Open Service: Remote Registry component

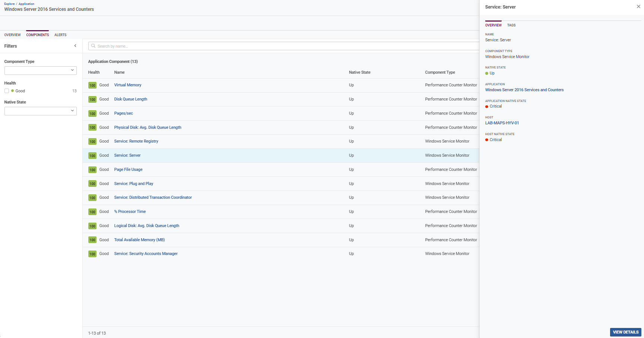tap(136, 141)
